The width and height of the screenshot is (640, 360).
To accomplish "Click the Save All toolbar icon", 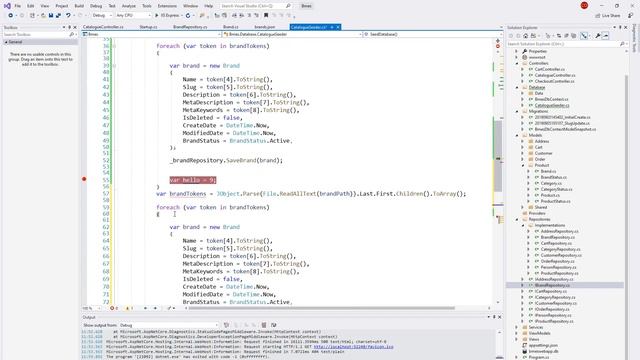I will 58,16.
